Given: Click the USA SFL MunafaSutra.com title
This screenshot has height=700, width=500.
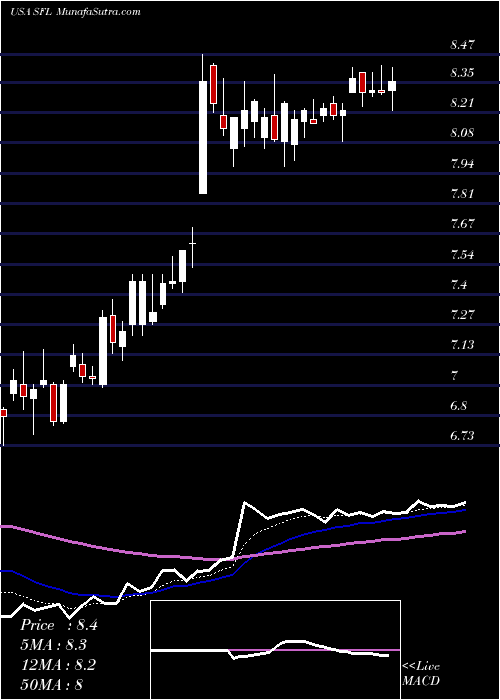Looking at the screenshot, I should pos(75,12).
